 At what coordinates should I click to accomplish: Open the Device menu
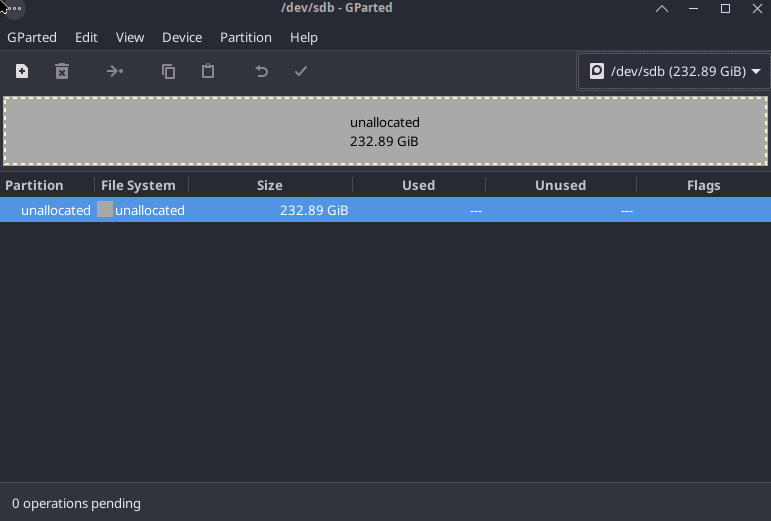[182, 37]
